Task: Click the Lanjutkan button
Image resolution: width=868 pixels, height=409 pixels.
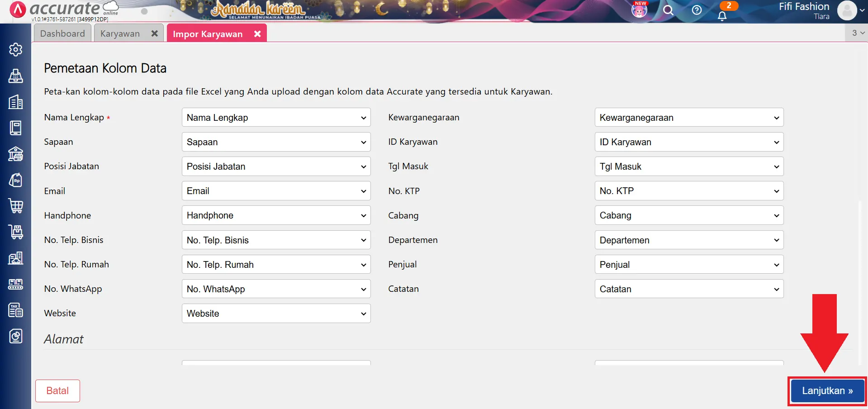Action: tap(826, 390)
